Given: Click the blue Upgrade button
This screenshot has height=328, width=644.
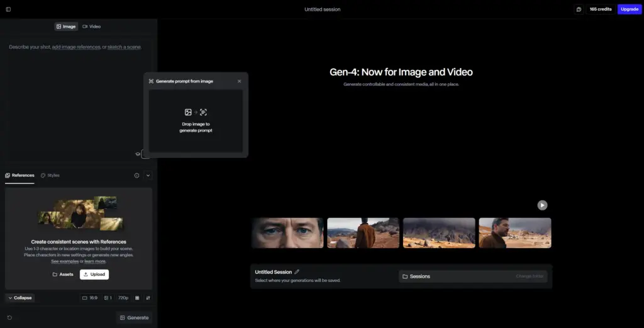Looking at the screenshot, I should pyautogui.click(x=629, y=9).
